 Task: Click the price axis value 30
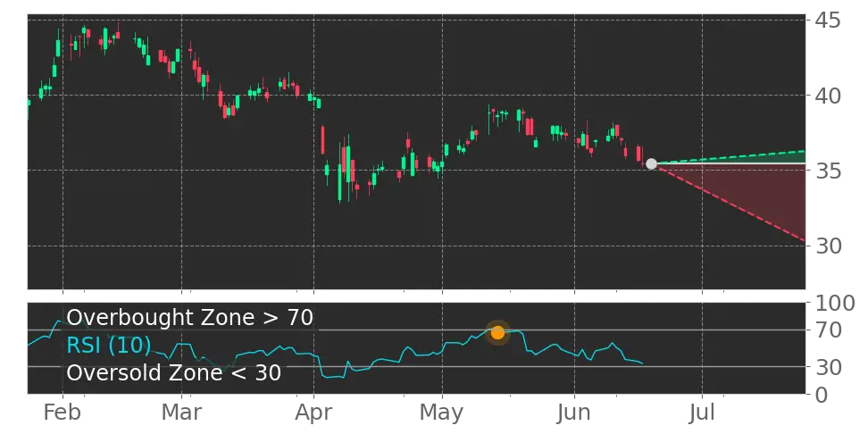(x=828, y=246)
